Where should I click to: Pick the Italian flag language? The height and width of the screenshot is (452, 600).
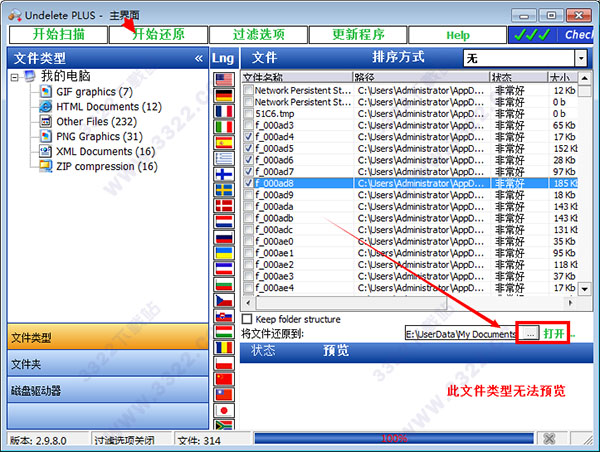pyautogui.click(x=224, y=127)
